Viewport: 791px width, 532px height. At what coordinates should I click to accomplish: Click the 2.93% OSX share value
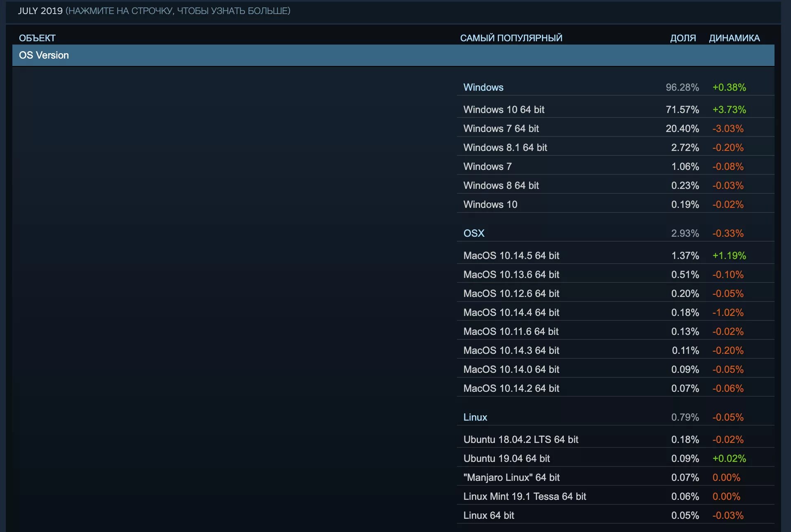coord(685,233)
